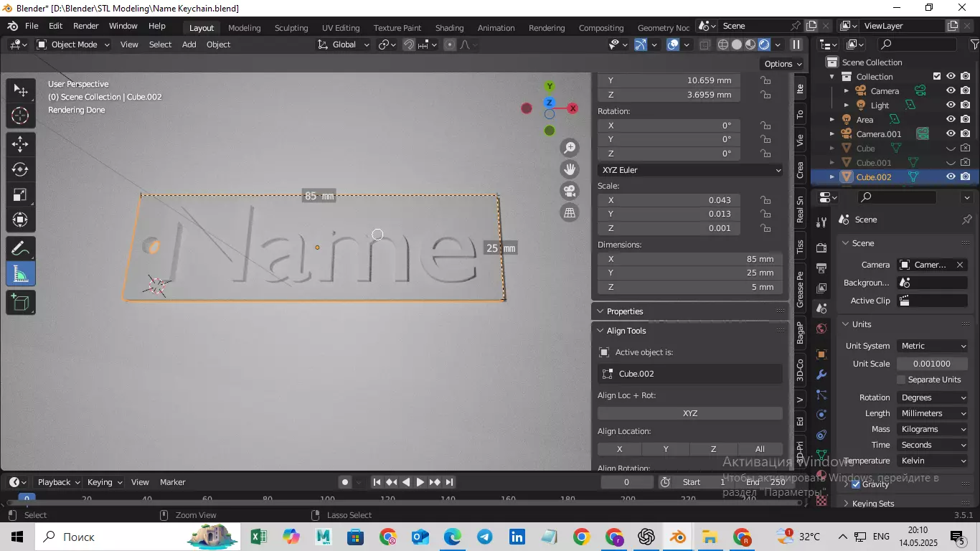Choose the Add Cube tool
980x551 pixels.
(x=20, y=302)
